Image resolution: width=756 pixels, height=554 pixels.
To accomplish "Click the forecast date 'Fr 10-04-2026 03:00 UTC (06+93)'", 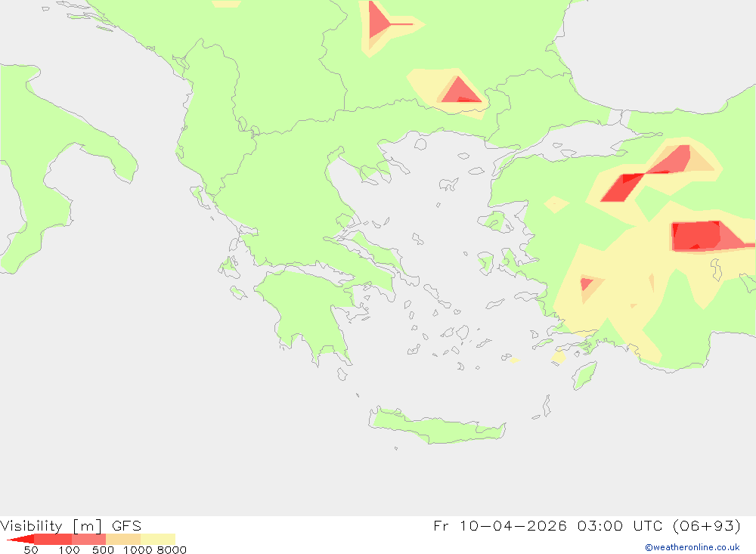I will [587, 525].
